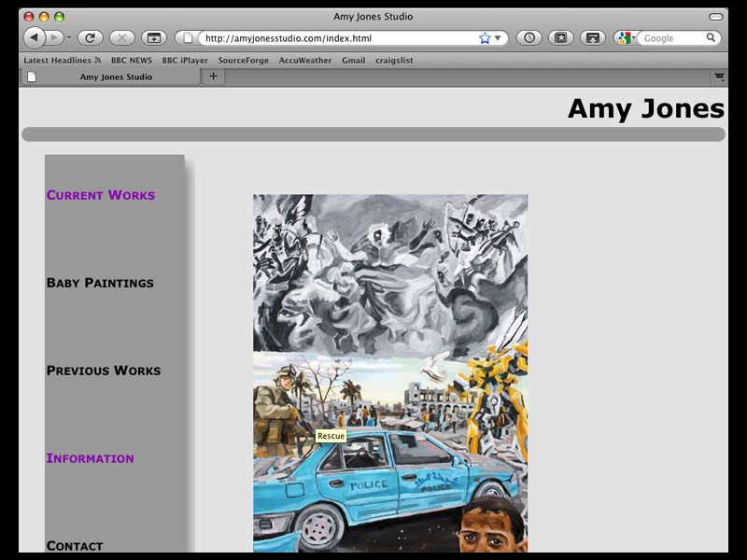The image size is (747, 560).
Task: Focus the Google search field
Action: (x=671, y=38)
